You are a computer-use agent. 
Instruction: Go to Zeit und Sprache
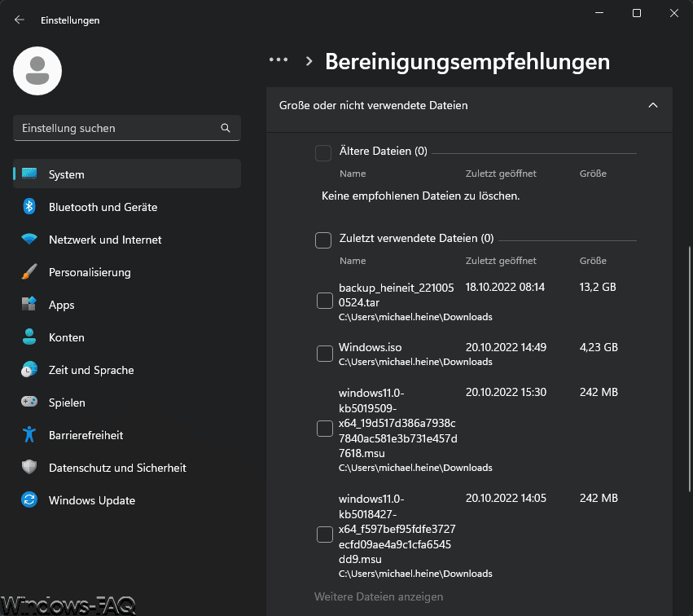127,370
